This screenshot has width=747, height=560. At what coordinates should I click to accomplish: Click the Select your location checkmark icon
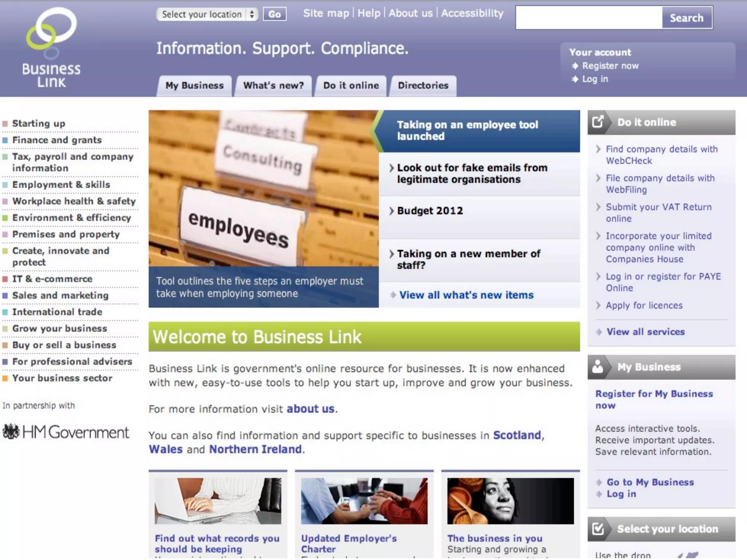[x=598, y=529]
